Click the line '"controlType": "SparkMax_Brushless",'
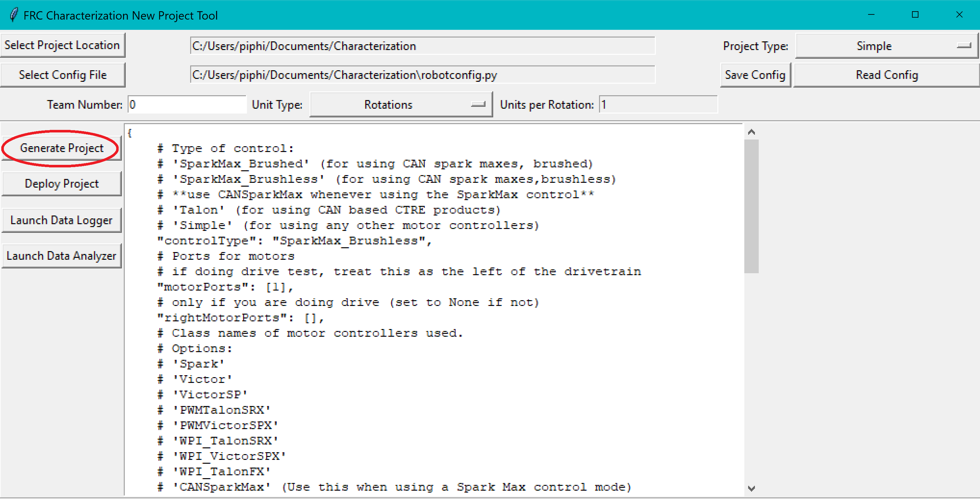980x499 pixels. pos(294,241)
